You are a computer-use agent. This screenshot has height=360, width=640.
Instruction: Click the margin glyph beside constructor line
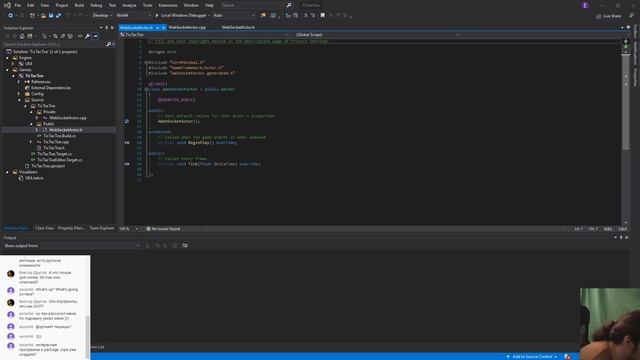tap(127, 121)
